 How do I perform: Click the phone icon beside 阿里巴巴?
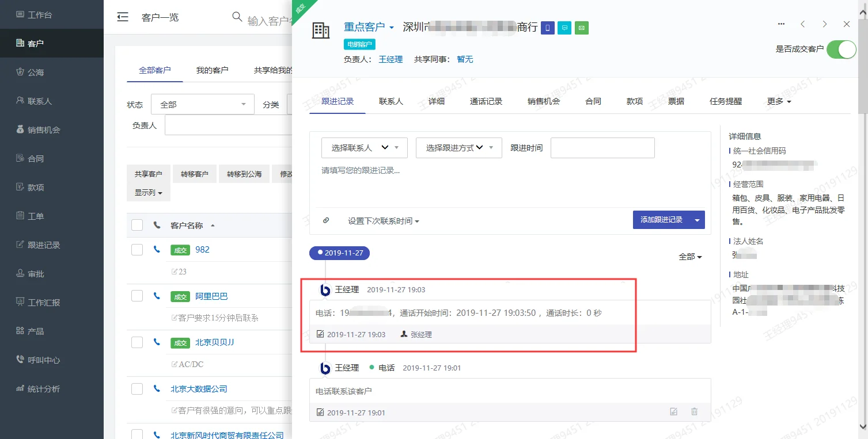(x=157, y=296)
